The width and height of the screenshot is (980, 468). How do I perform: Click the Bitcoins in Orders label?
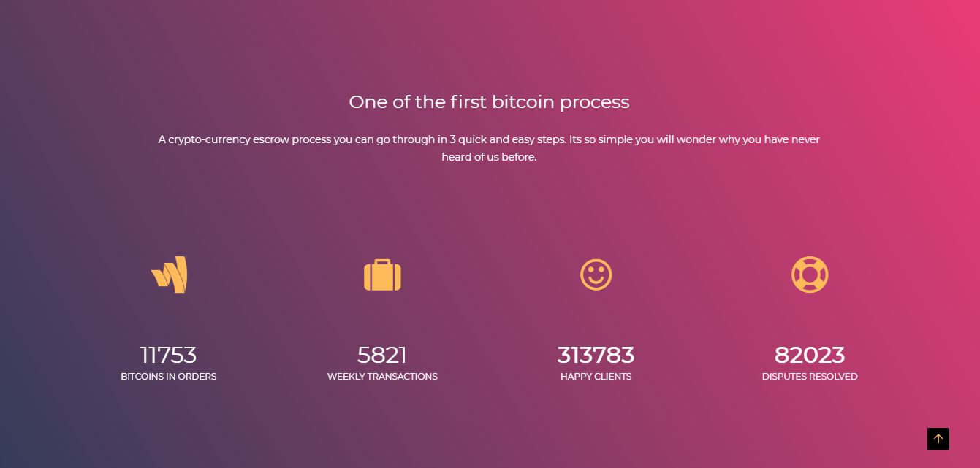[168, 377]
